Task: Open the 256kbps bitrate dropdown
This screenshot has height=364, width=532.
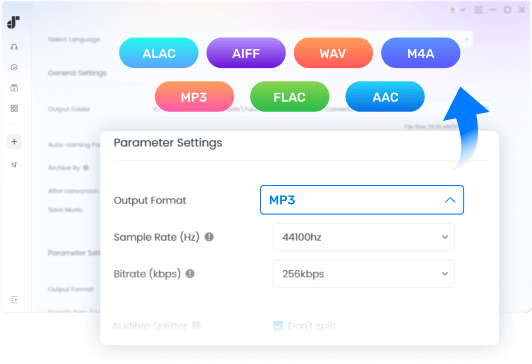Action: (363, 273)
